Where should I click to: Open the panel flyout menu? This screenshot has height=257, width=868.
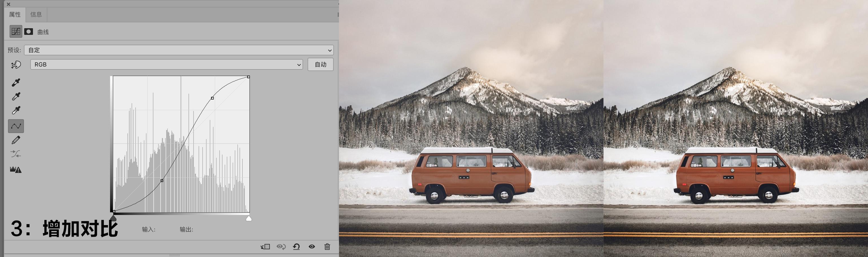point(338,14)
